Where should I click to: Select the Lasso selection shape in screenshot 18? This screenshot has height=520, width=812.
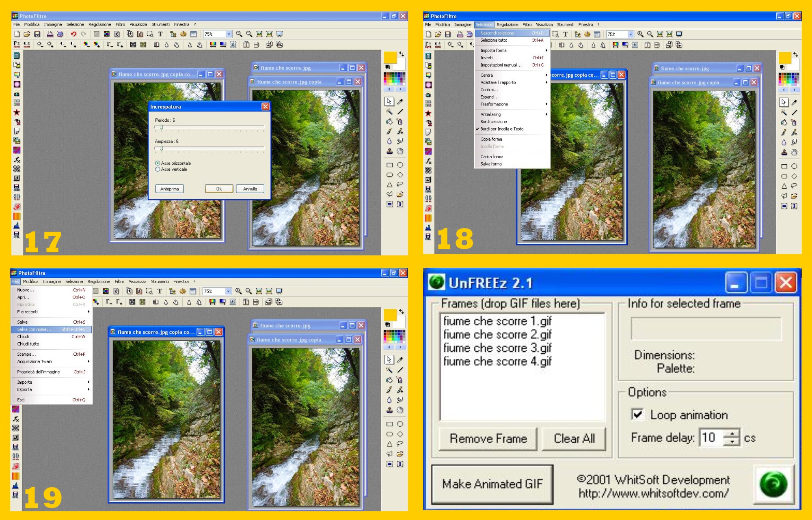coord(794,186)
